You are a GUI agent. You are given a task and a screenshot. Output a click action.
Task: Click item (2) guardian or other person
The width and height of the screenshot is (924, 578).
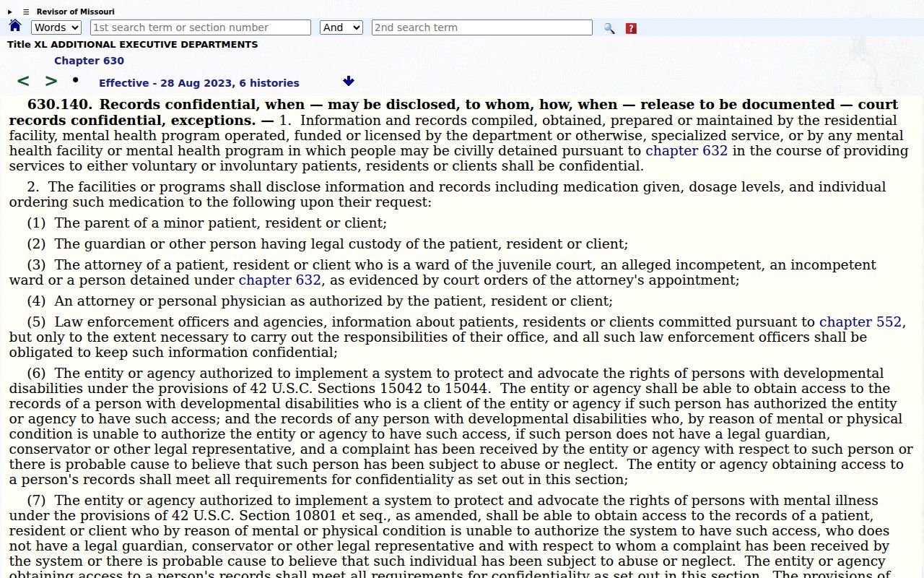pos(328,244)
